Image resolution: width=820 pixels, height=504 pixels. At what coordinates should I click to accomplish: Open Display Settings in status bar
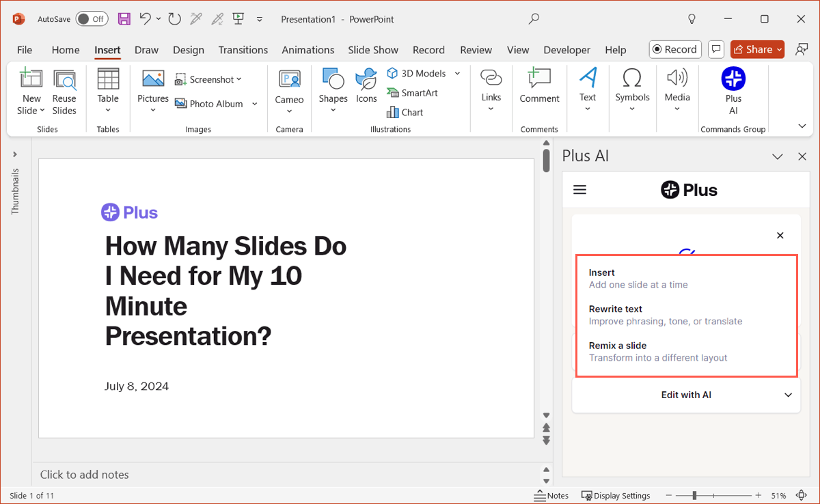tap(616, 496)
